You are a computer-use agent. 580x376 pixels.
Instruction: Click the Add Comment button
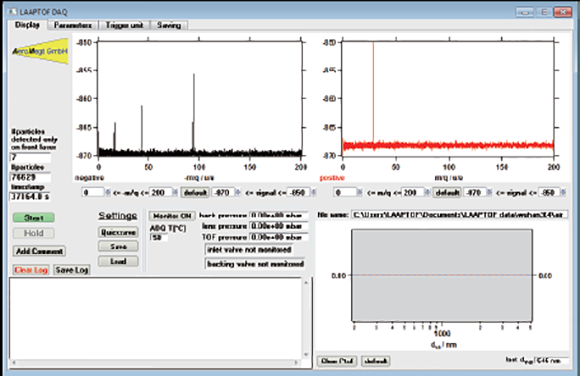point(39,251)
